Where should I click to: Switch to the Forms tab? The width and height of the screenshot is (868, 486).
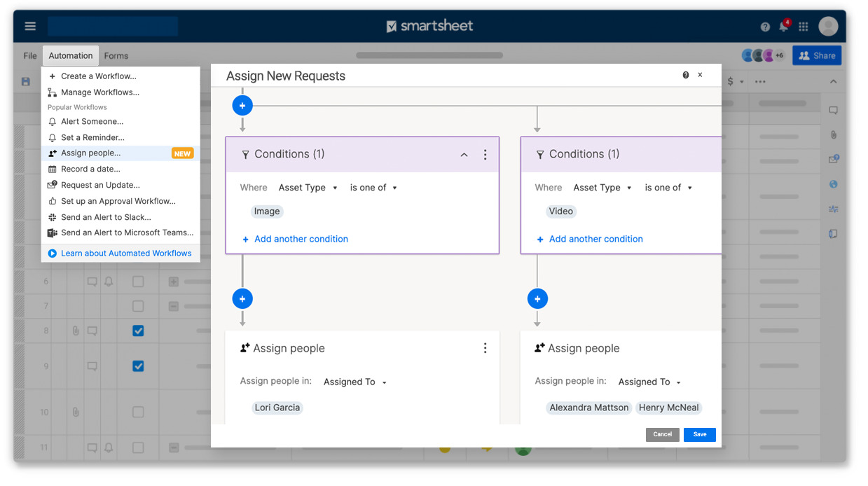tap(116, 55)
